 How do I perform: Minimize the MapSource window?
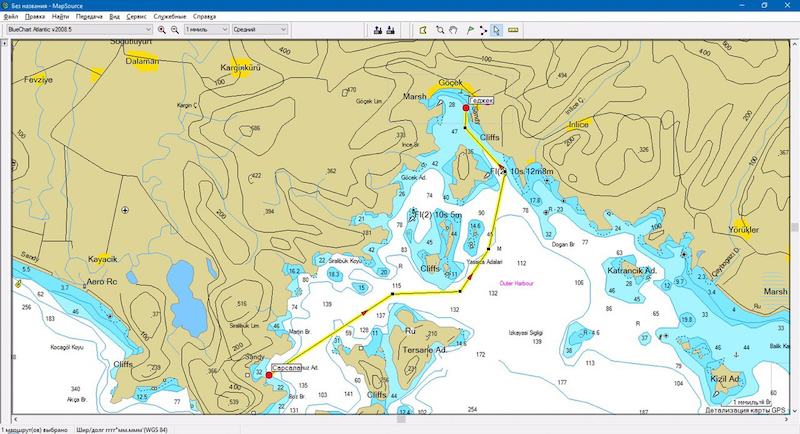click(741, 5)
